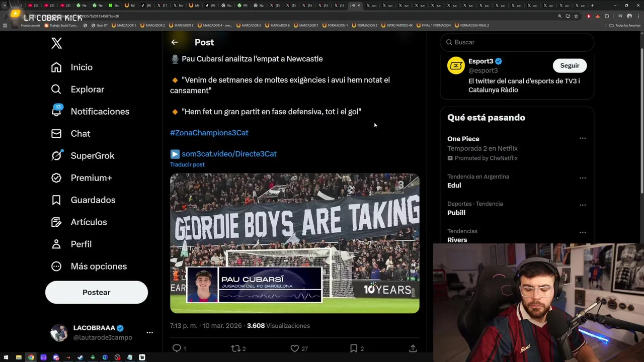Click the @esport3 handle
The image size is (644, 362).
pyautogui.click(x=483, y=70)
